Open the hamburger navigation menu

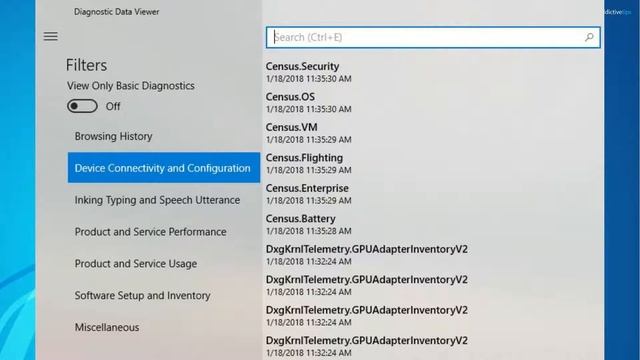(51, 37)
